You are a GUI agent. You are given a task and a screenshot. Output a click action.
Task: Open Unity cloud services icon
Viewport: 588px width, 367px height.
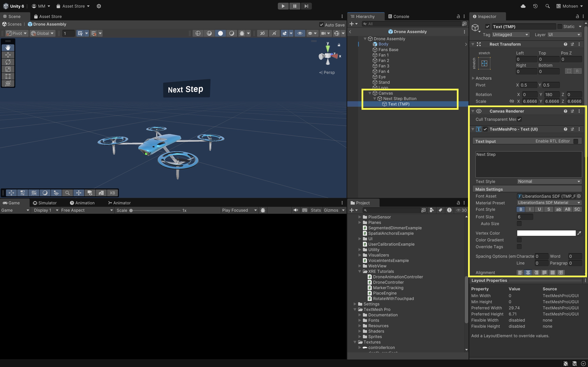(523, 6)
